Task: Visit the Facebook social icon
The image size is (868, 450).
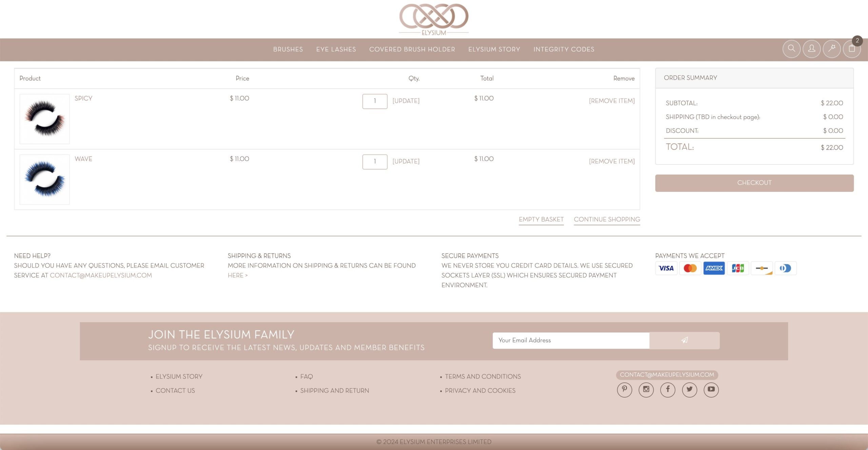Action: coord(668,389)
